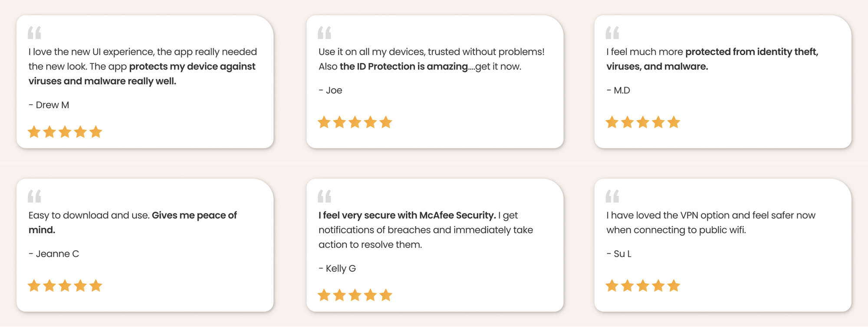Click the last star under Jeanne C's review
Viewport: 868px width, 327px height.
pyautogui.click(x=96, y=286)
